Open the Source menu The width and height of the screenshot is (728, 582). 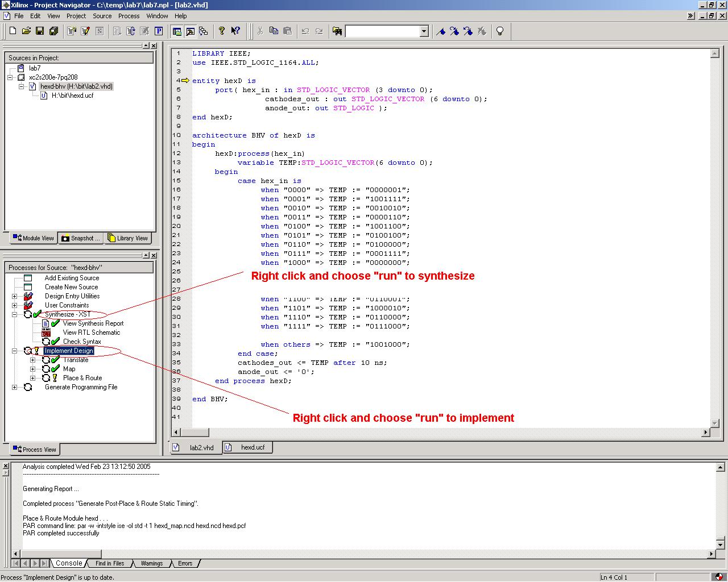pyautogui.click(x=102, y=16)
